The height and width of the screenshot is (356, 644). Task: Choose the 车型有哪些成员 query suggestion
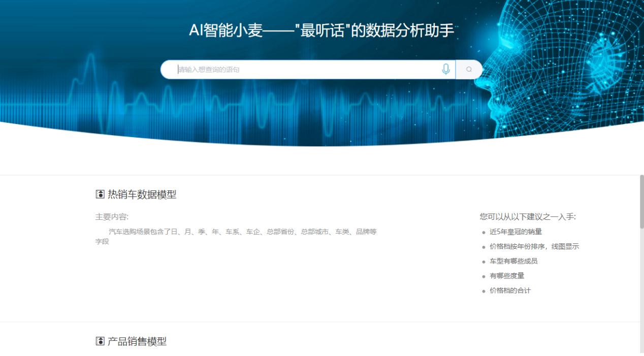coord(513,261)
